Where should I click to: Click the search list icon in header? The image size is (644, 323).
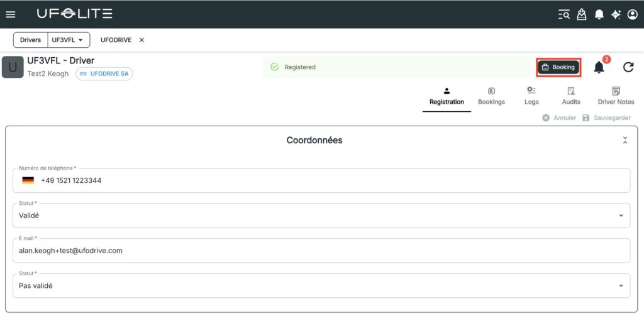tap(564, 14)
